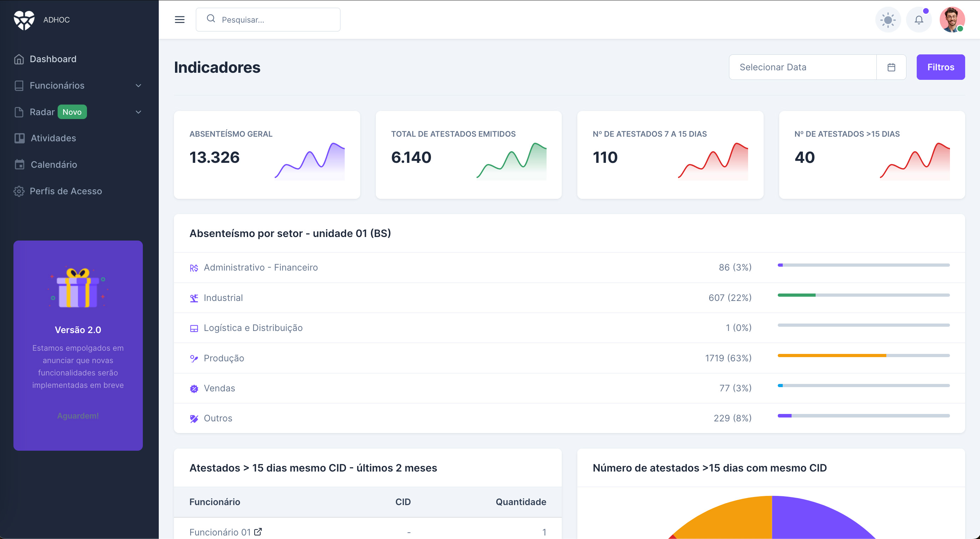Click the ADHOC heart logo
The width and height of the screenshot is (980, 539).
(24, 20)
